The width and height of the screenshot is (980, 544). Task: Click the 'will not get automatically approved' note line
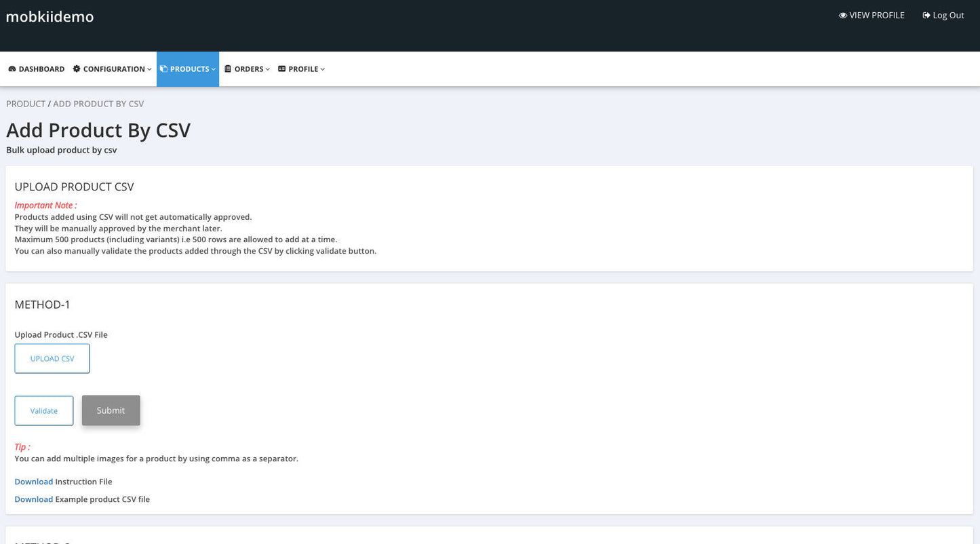[133, 217]
